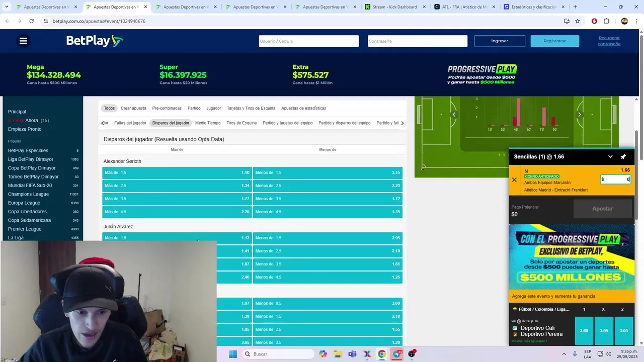644x362 pixels.
Task: Switch to the Stream - Kick Dashboard tab
Action: pos(394,7)
